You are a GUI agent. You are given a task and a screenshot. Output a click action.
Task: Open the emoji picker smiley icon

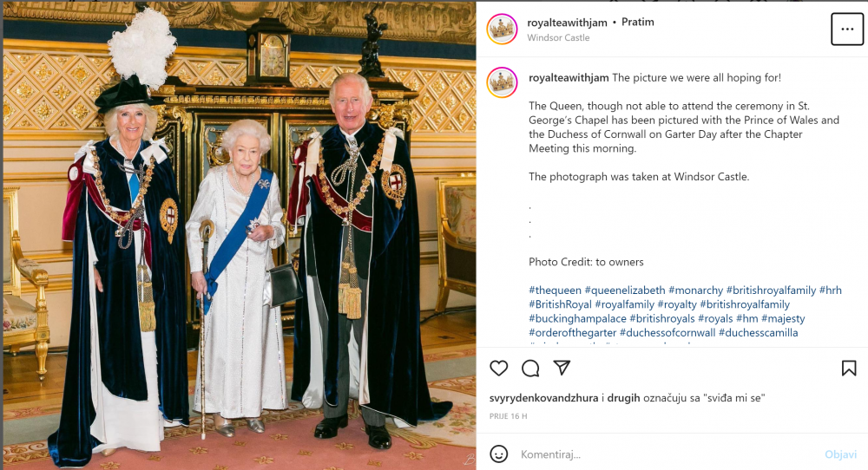499,454
